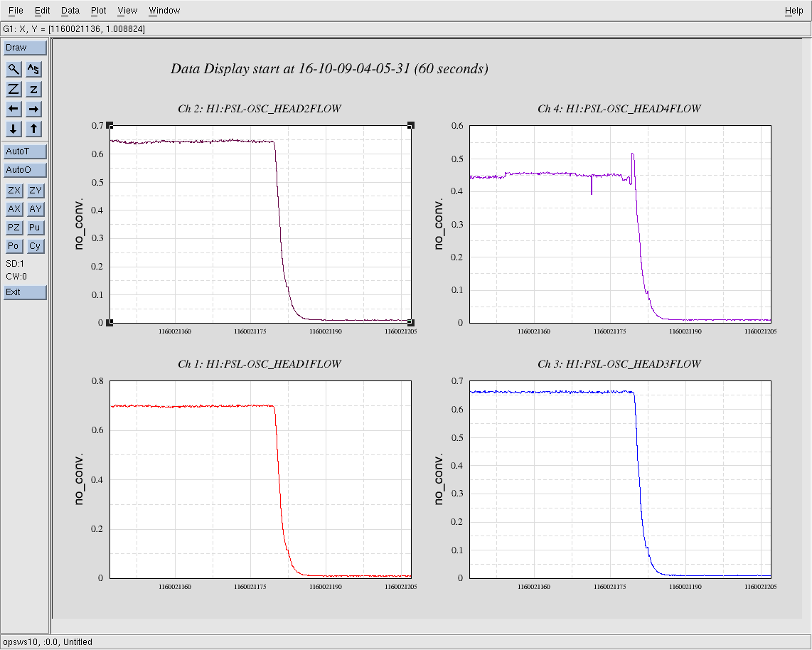Click the purple downward spike in Ch 4 trace
Screen dimensions: 812x650
(x=592, y=186)
